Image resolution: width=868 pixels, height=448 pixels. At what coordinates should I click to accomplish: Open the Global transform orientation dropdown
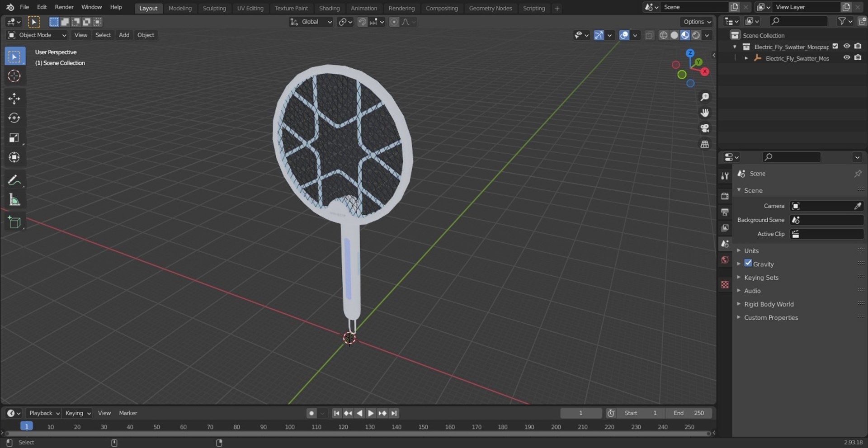pos(311,22)
